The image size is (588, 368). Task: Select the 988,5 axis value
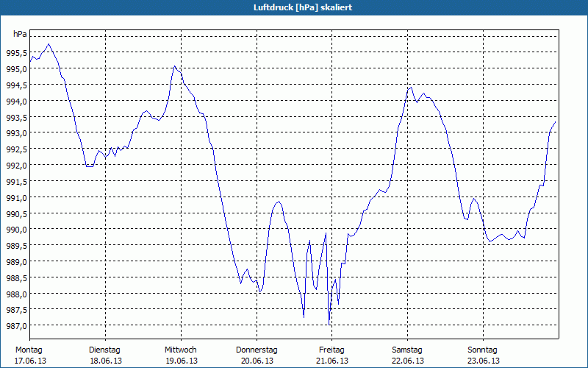point(16,278)
